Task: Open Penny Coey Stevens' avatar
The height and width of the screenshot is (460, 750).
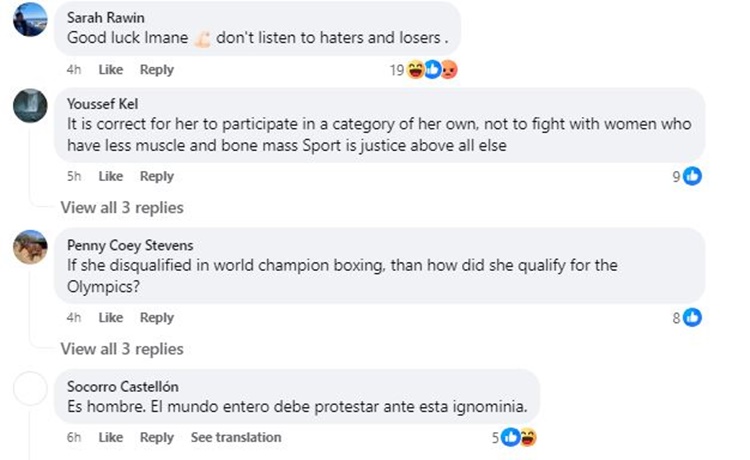Action: (30, 246)
